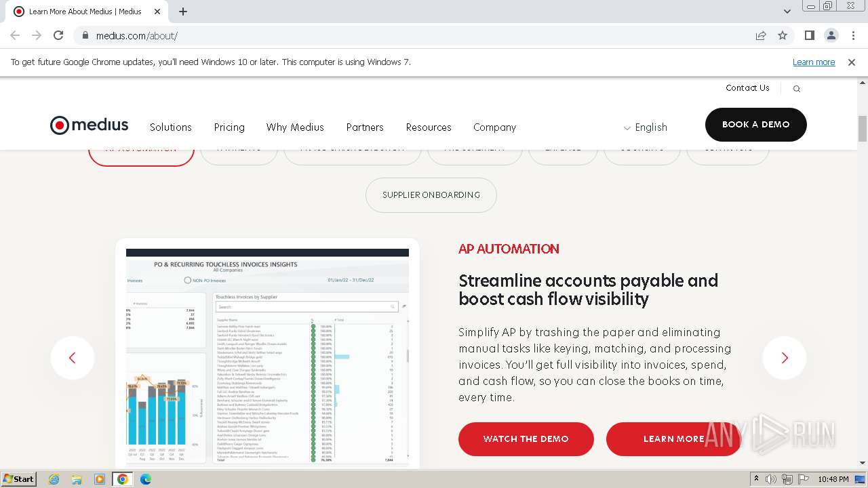Click the AP AUTOMATION red heading
Image resolution: width=868 pixels, height=488 pixels.
pyautogui.click(x=509, y=249)
